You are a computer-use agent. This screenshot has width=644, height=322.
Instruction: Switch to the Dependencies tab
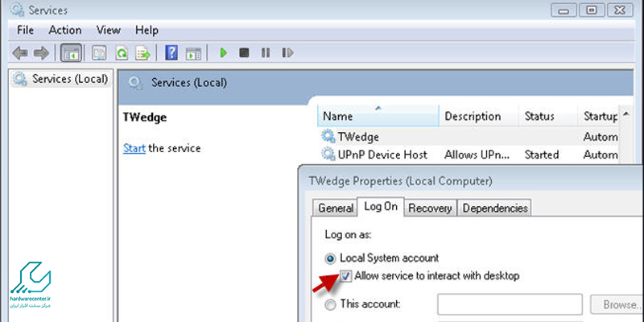click(x=495, y=208)
